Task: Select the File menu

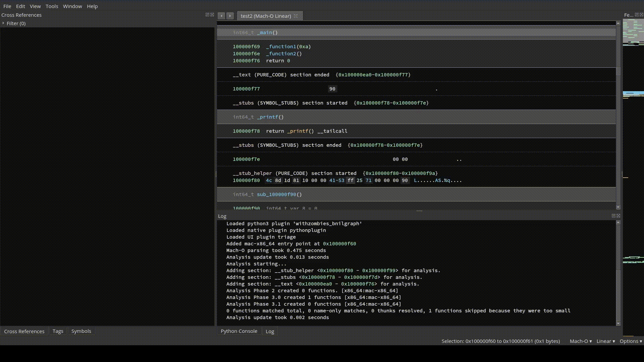Action: [x=7, y=6]
